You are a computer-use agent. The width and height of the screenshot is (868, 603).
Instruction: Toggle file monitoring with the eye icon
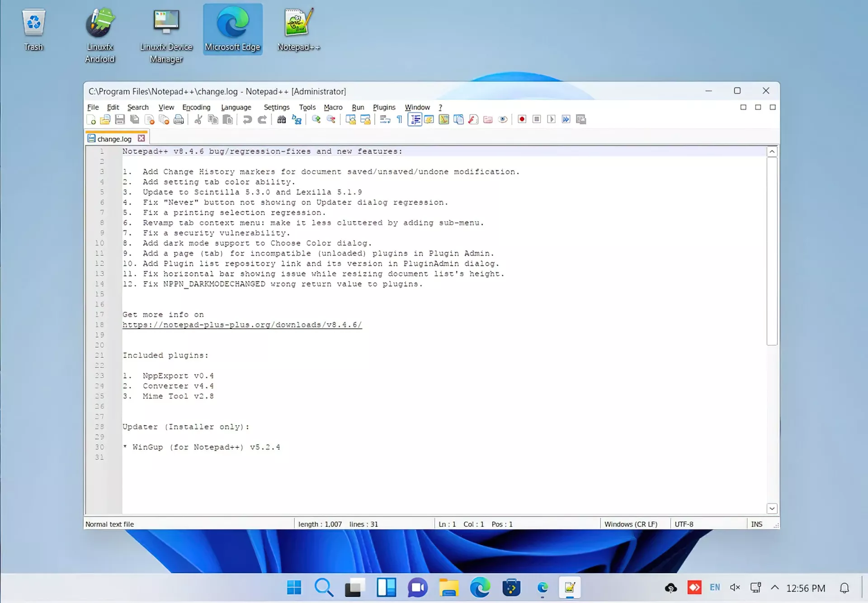[503, 119]
